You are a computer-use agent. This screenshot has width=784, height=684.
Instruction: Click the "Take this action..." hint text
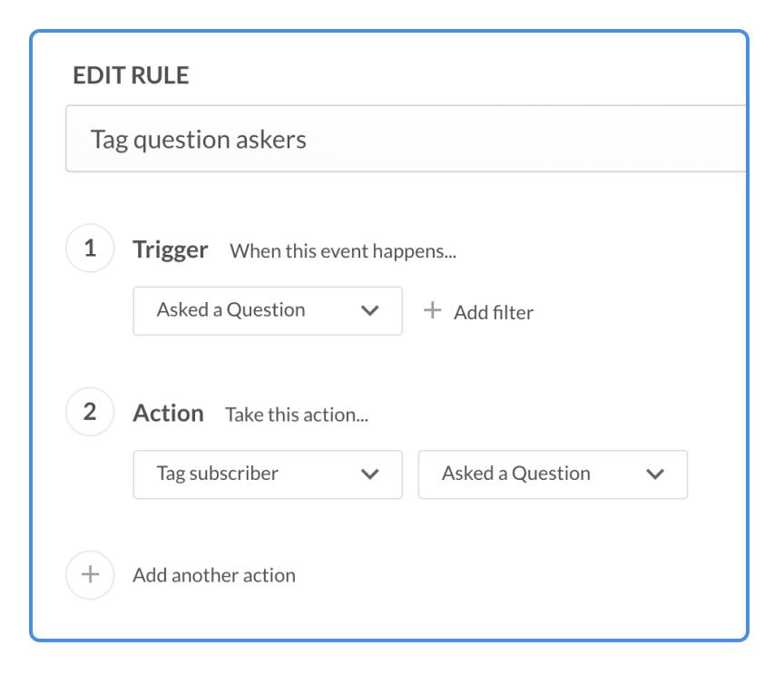coord(297,415)
